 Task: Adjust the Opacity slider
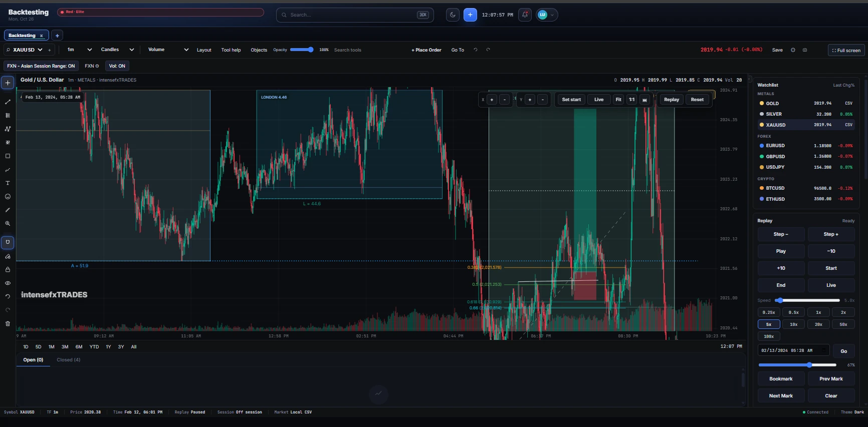click(302, 50)
